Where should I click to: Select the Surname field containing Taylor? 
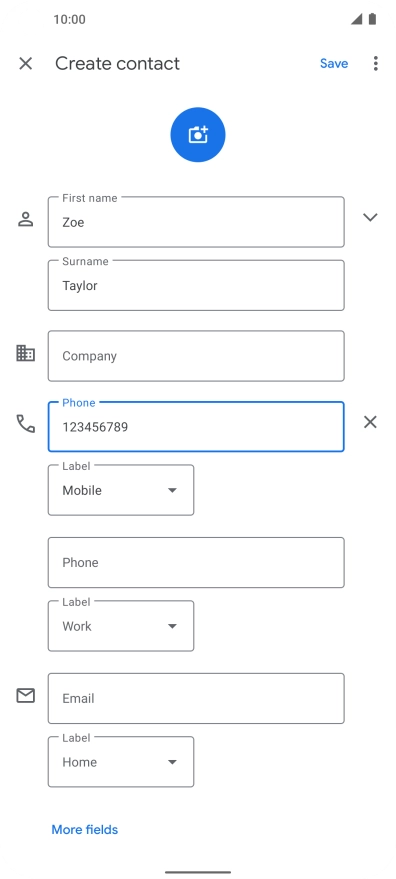click(196, 285)
